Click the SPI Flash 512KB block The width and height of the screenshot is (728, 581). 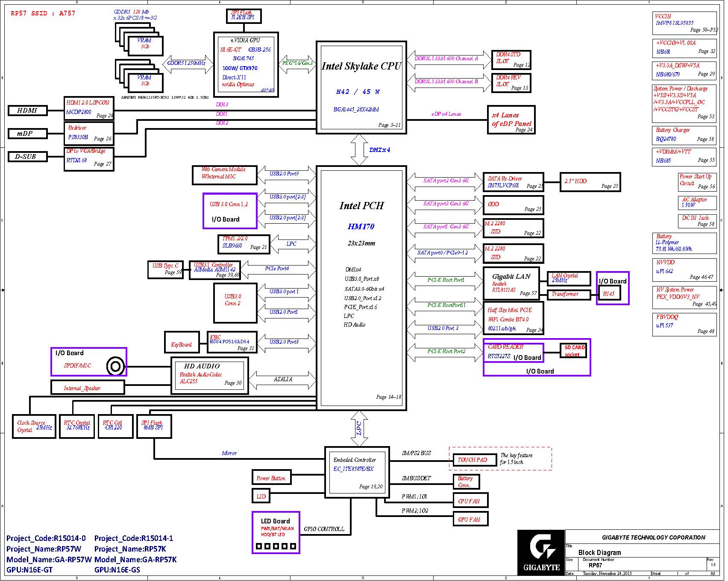point(244,16)
